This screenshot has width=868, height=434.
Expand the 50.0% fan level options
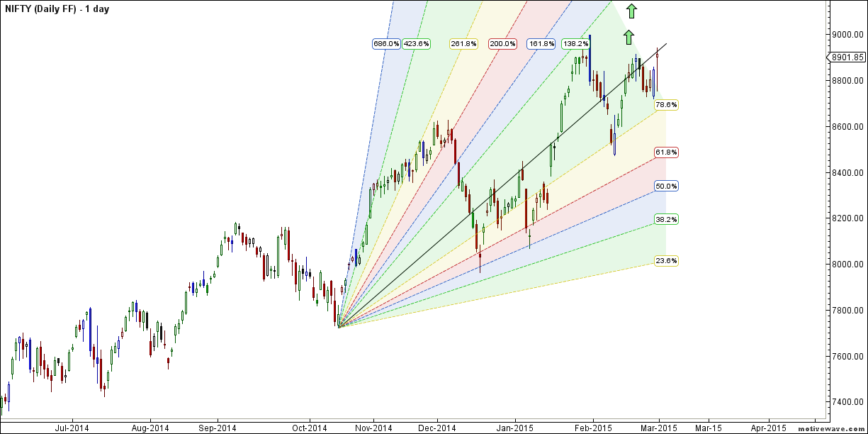667,185
